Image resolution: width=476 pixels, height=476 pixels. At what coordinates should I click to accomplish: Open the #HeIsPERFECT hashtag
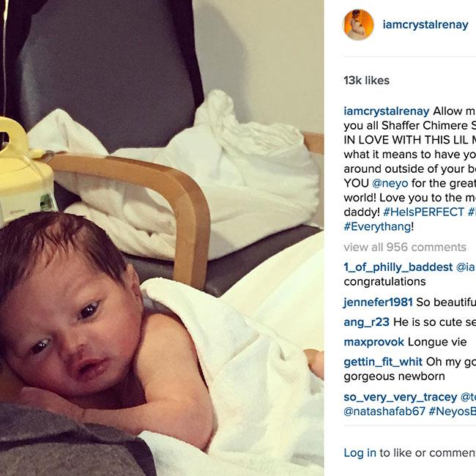[423, 212]
